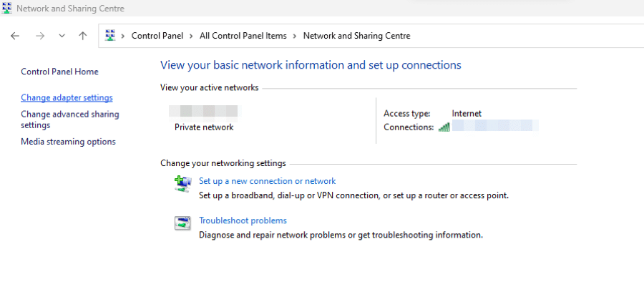
Task: Click 'View your active networks' heading
Action: (210, 87)
